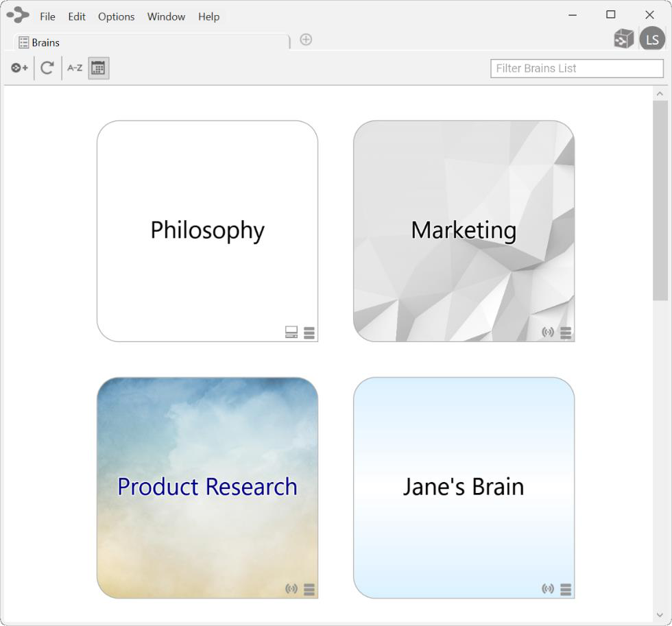Click sync status icon on Jane's Brain

coord(547,589)
